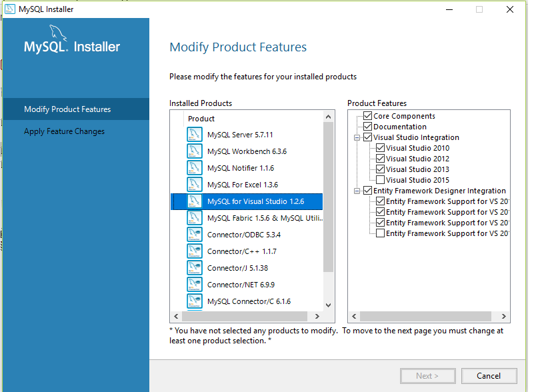
Task: Select MySQL Fabric 1.5.6 & MySQL Utilities row
Action: pyautogui.click(x=247, y=218)
